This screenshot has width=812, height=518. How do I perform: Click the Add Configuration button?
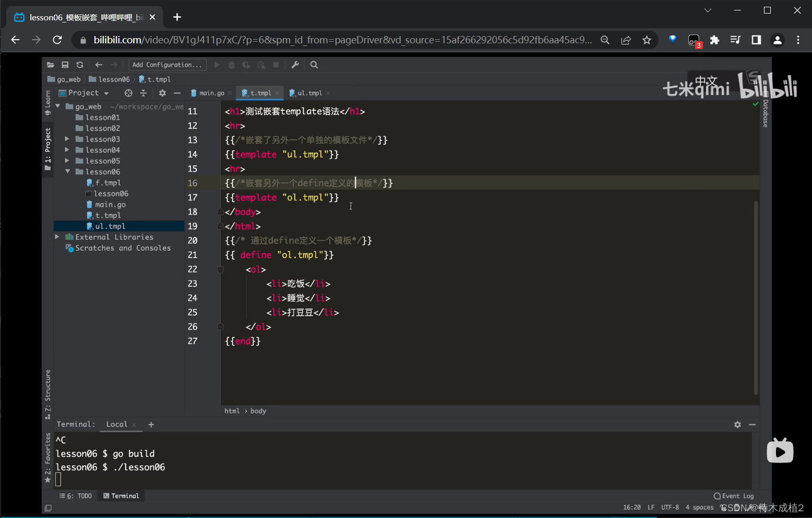tap(167, 65)
